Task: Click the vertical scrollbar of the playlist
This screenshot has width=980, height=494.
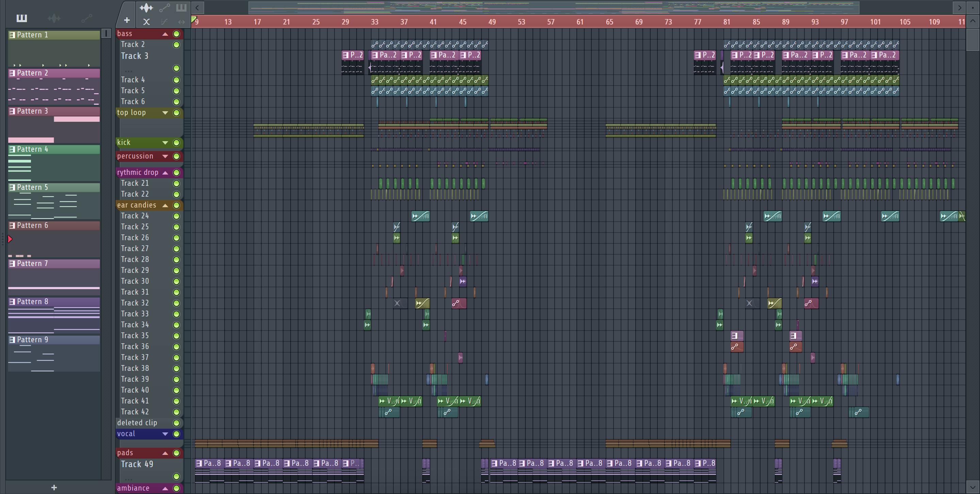Action: (x=973, y=40)
